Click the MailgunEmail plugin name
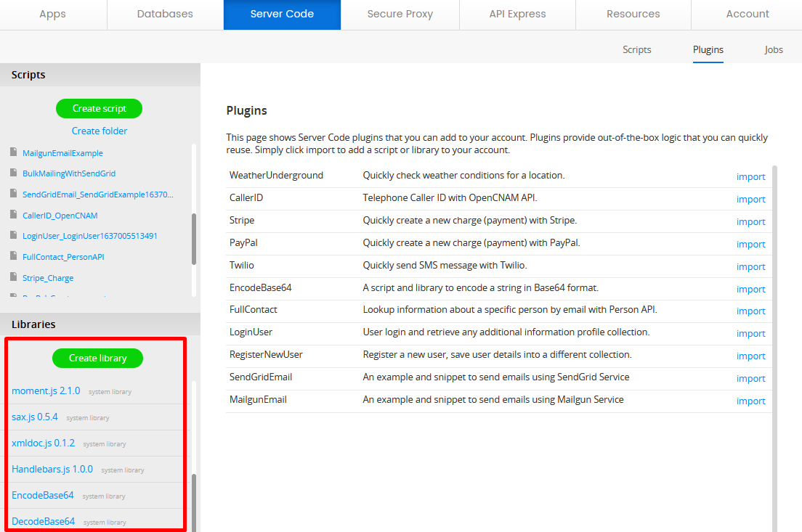 pos(258,400)
